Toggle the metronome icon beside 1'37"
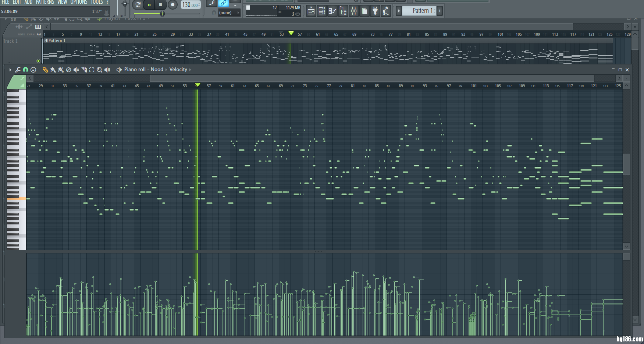The image size is (644, 344). pos(107,12)
